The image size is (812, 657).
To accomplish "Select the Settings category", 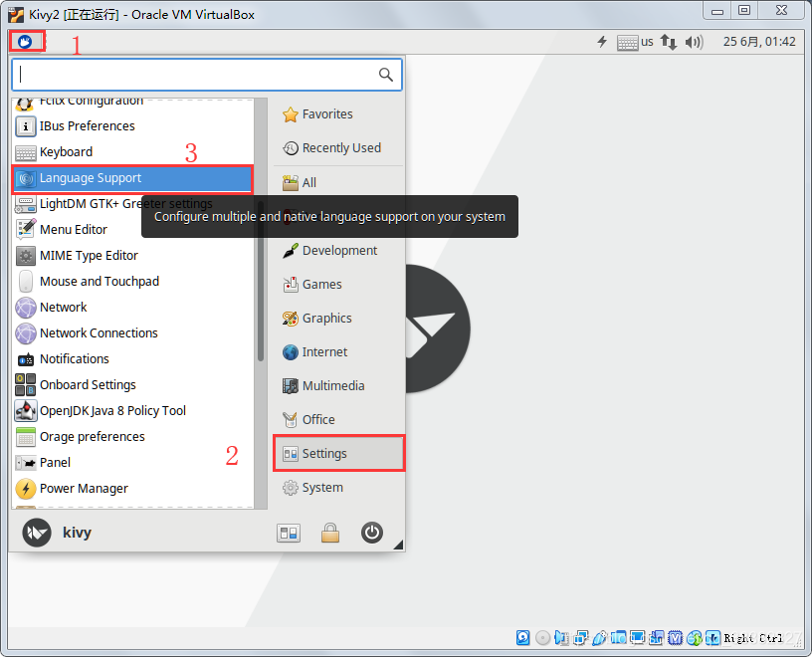I will coord(338,454).
